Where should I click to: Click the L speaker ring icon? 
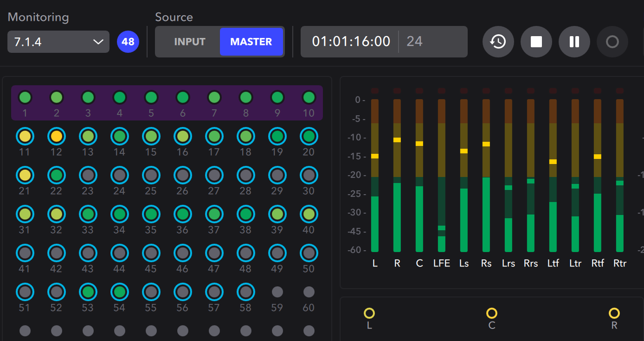369,313
